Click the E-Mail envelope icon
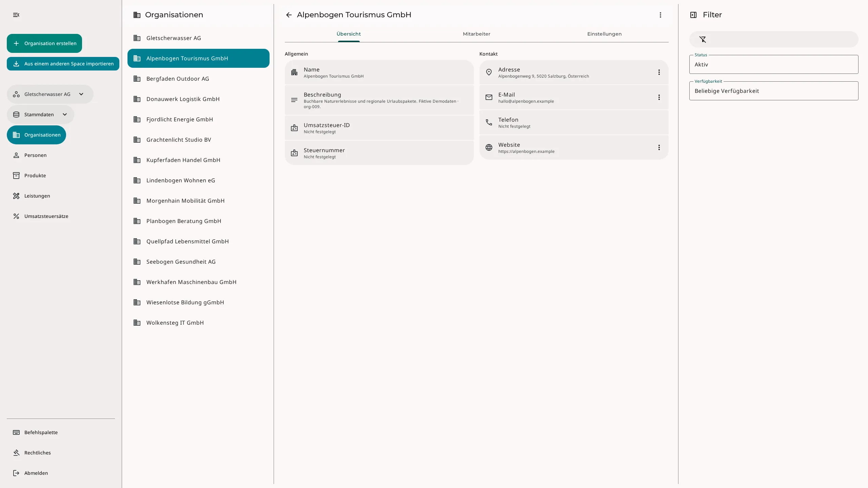 [489, 97]
